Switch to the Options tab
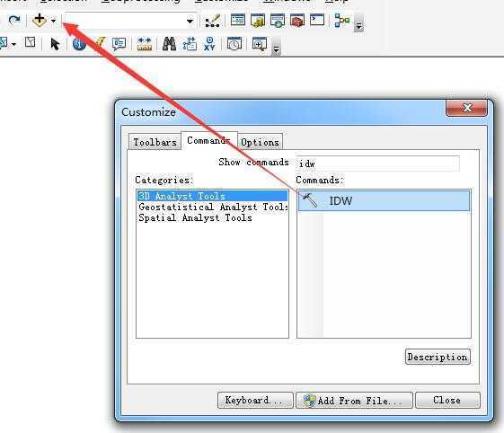This screenshot has width=504, height=433. tap(260, 142)
